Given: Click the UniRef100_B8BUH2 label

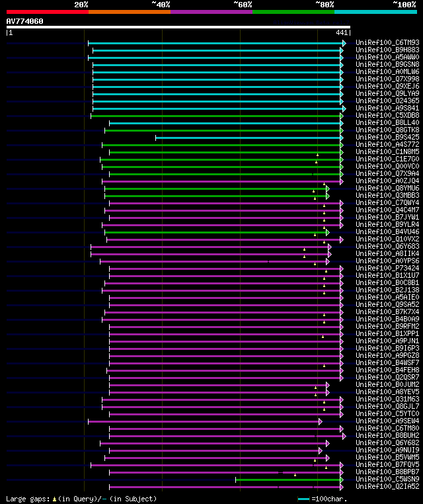Looking at the screenshot, I should pos(387,435).
